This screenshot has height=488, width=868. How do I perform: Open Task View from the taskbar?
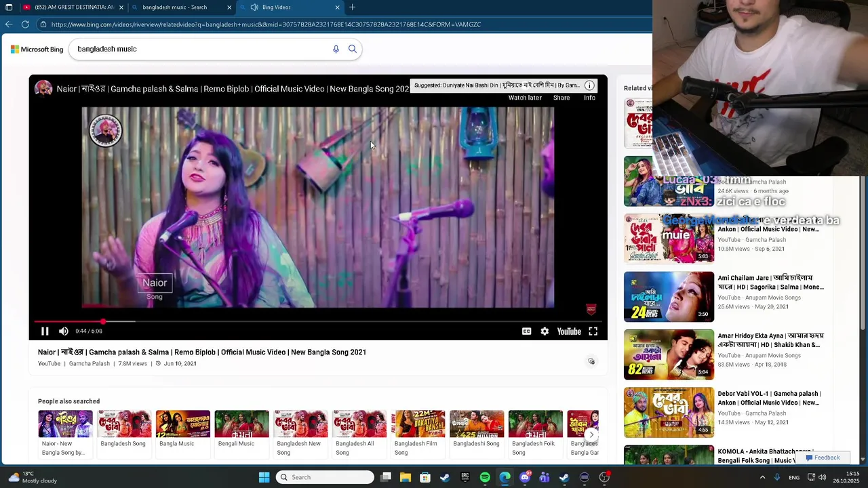point(386,477)
